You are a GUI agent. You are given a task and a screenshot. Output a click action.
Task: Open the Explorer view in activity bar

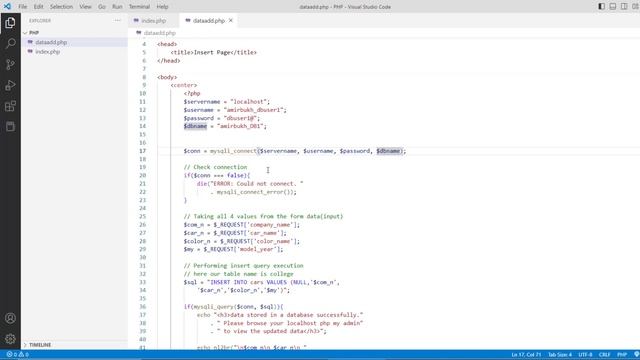(x=10, y=22)
